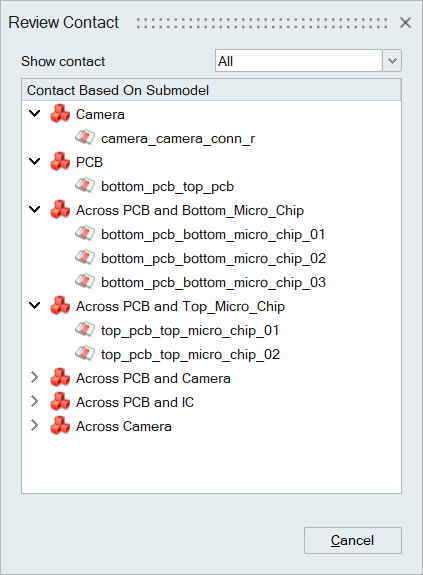
Task: Close the Review Contact panel
Action: (405, 23)
